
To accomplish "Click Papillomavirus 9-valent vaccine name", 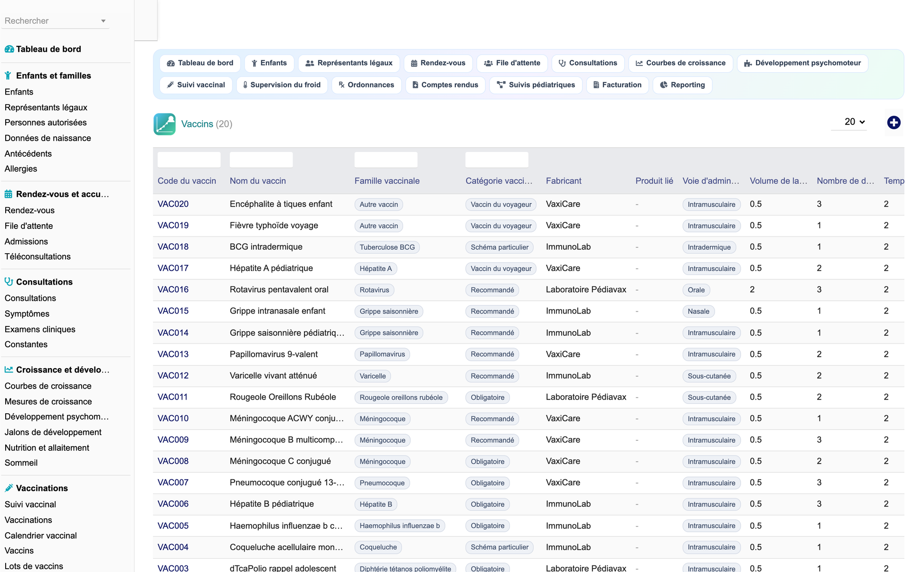I will [274, 354].
